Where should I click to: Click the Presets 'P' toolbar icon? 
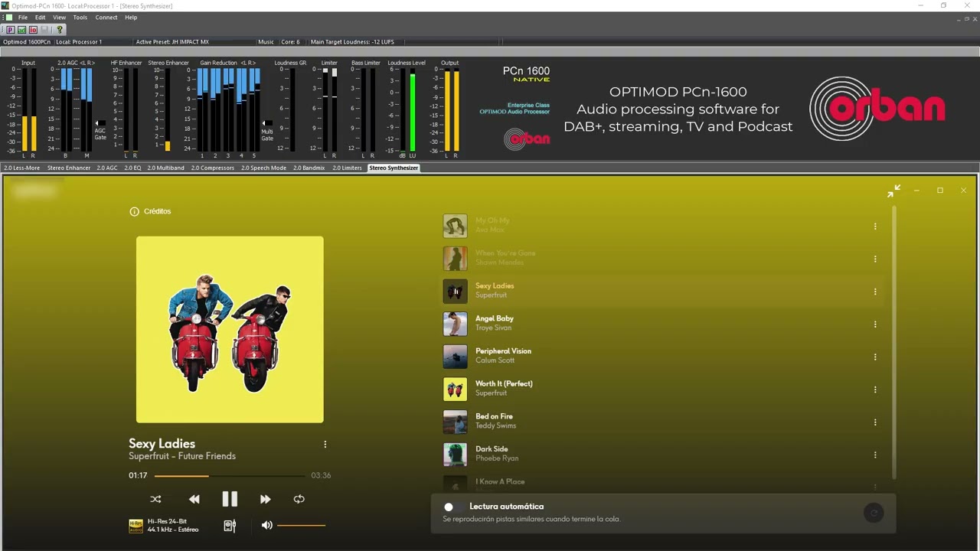(x=11, y=30)
